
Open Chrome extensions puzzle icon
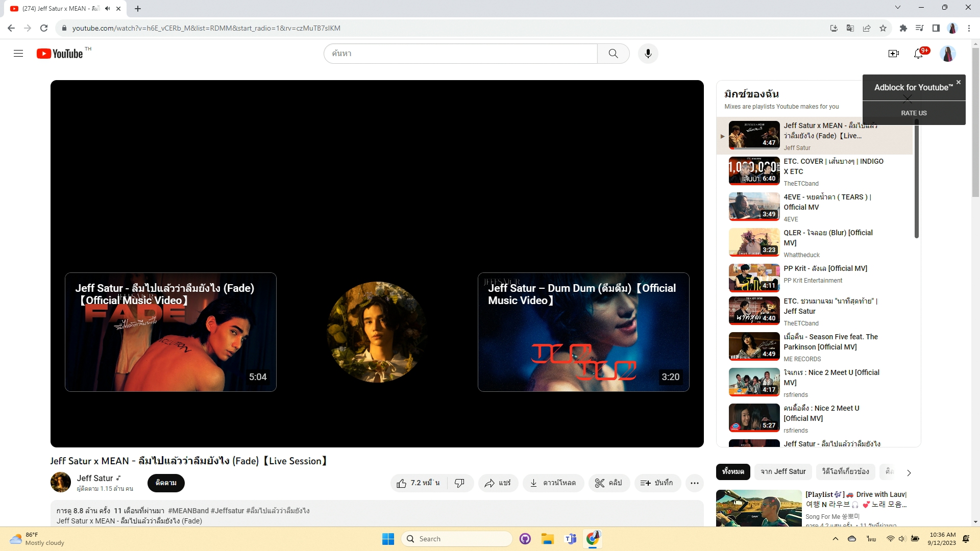point(903,28)
